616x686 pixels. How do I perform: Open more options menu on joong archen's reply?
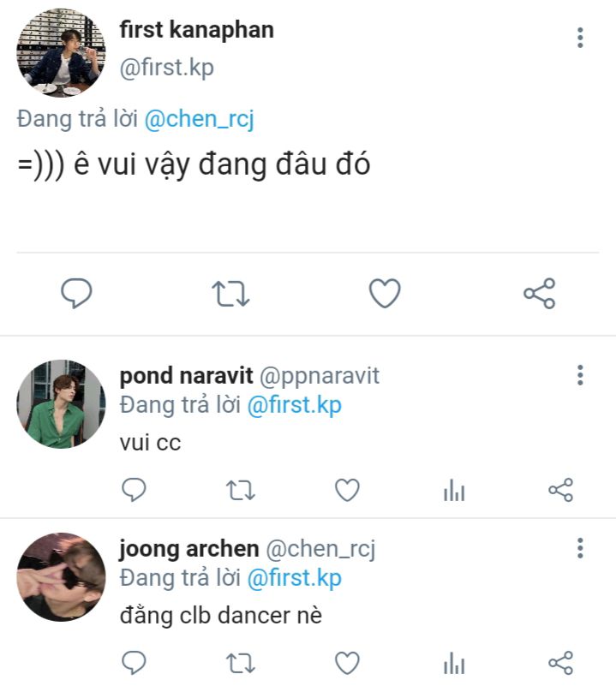pos(580,548)
